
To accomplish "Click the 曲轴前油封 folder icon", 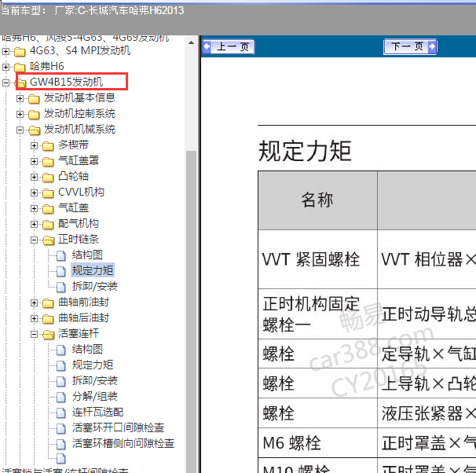I will pos(48,303).
